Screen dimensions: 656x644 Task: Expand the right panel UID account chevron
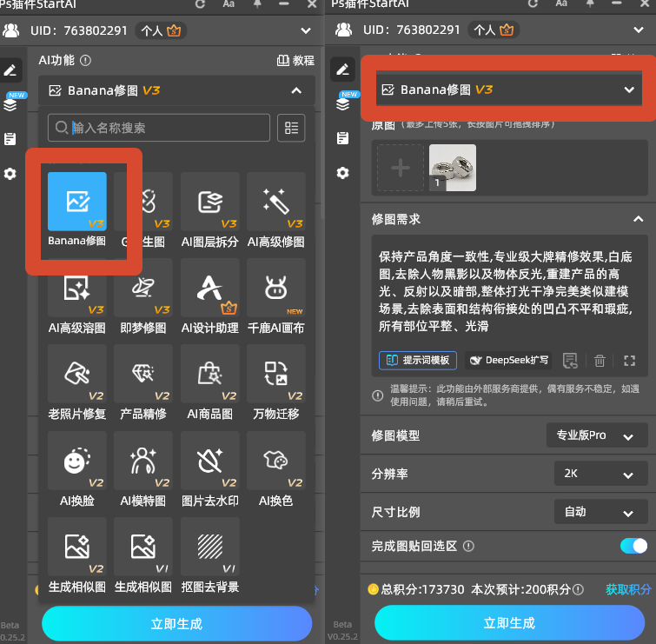[639, 30]
